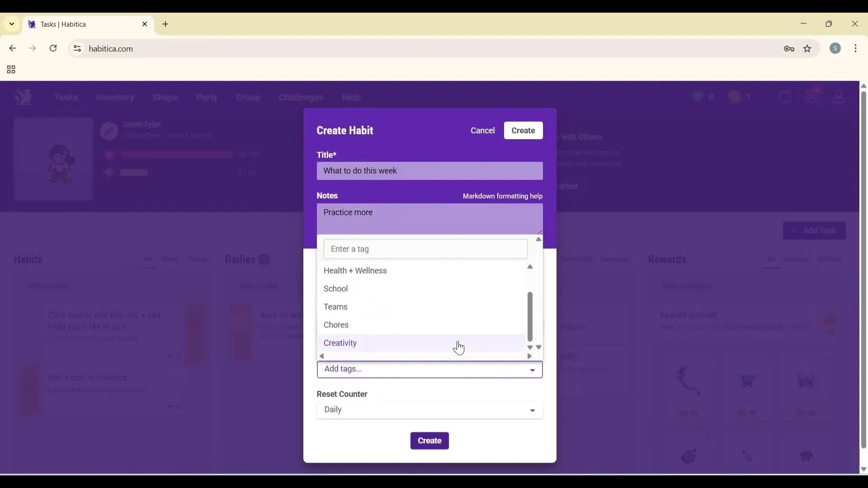Open the password manager key icon in address bar

coord(789,48)
